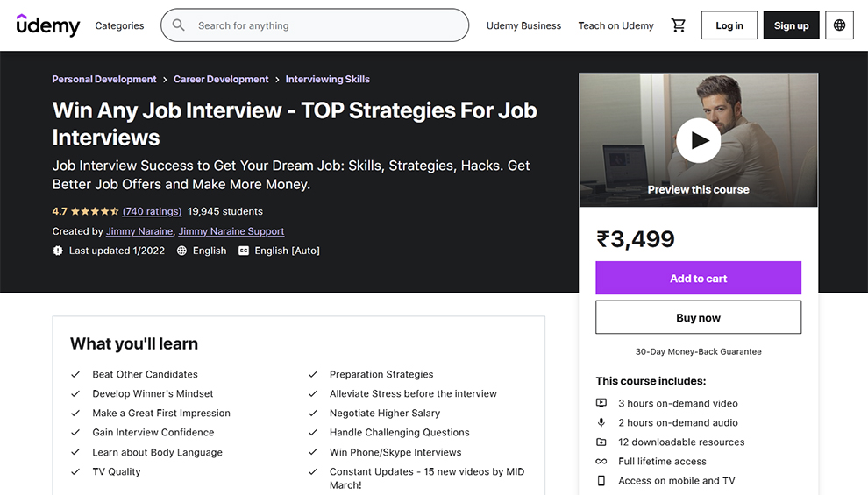Navigate to Career Development breadcrumb

click(x=221, y=79)
